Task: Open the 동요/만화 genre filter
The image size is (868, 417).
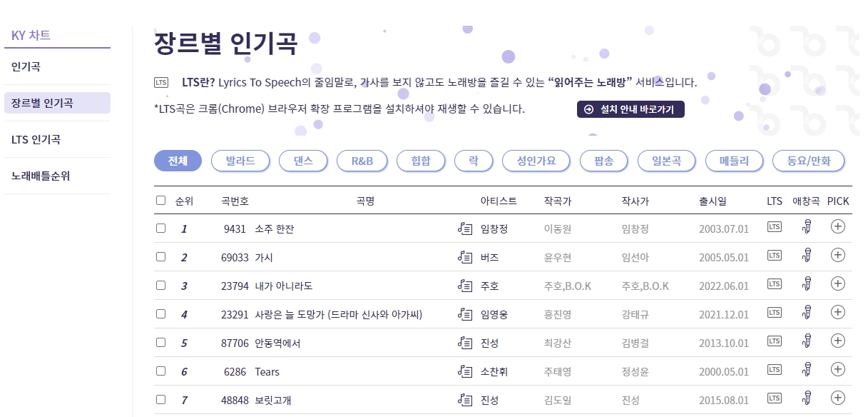Action: click(808, 161)
